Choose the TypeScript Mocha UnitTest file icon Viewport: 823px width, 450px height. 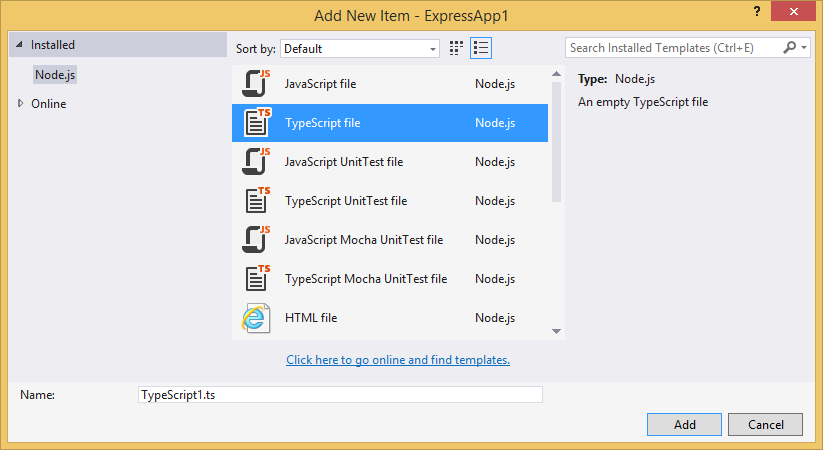pos(257,279)
